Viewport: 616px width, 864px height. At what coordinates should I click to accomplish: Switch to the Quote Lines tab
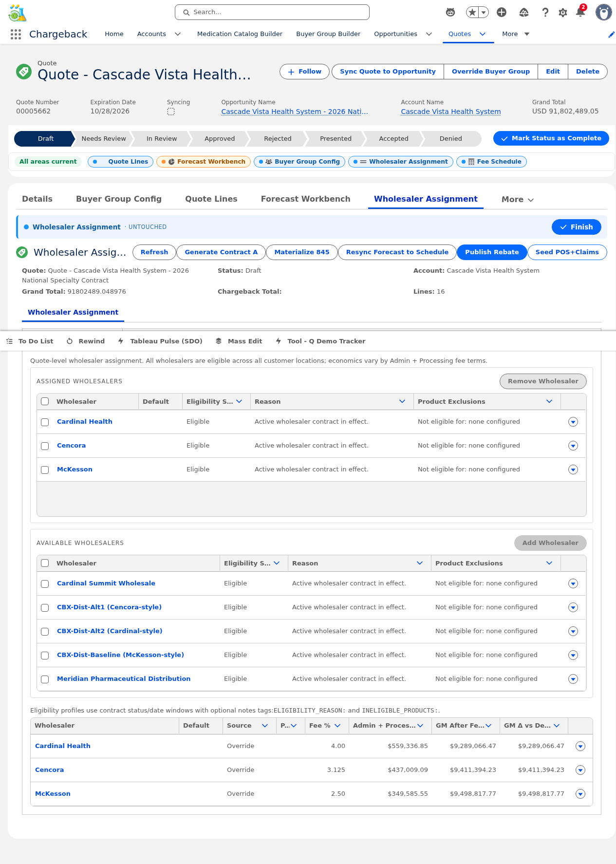tap(211, 199)
